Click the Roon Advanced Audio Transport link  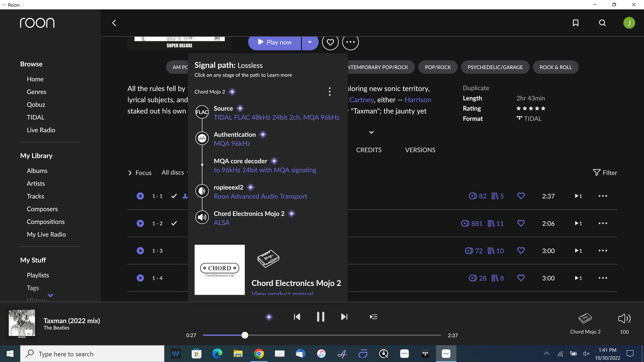[x=261, y=196]
